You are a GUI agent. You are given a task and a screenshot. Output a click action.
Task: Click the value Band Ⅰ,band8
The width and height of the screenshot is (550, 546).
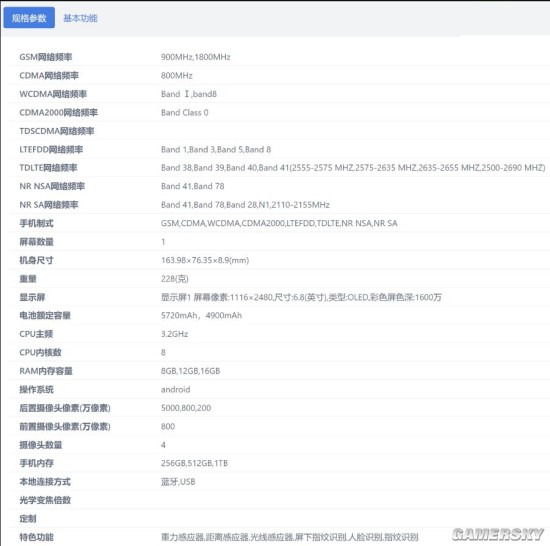(189, 94)
